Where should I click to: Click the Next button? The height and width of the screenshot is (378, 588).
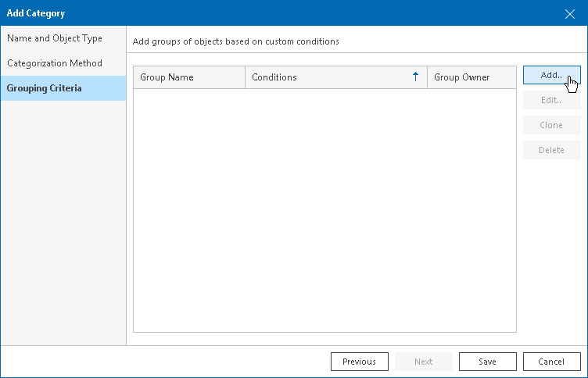click(x=424, y=362)
